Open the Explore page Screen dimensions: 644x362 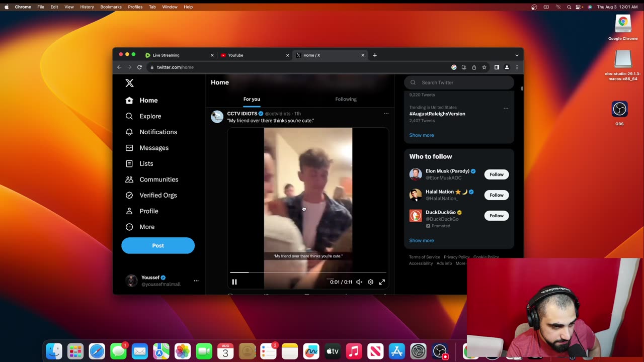(143, 116)
